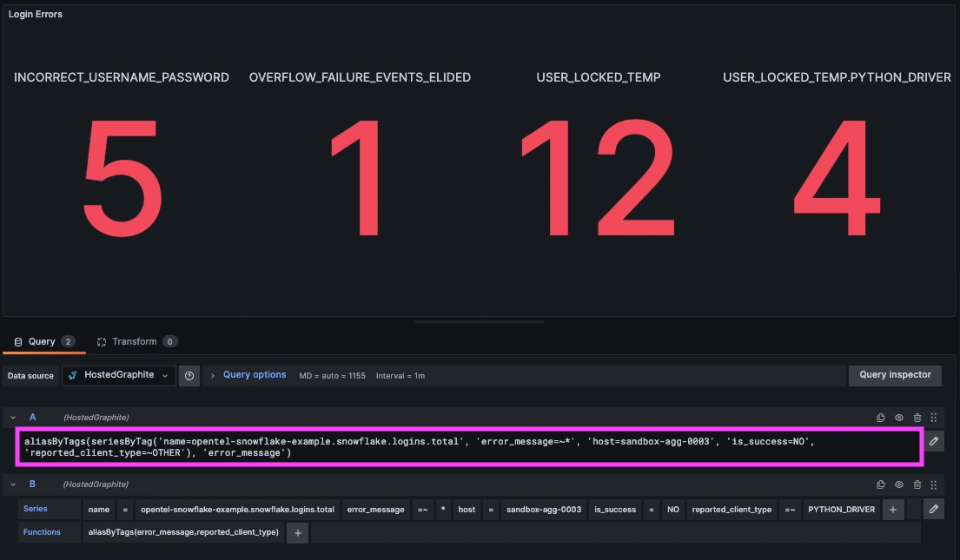This screenshot has height=560, width=960.
Task: Click the INCORRECT_USERNAME_PASSWORD stat value 5
Action: click(x=122, y=178)
